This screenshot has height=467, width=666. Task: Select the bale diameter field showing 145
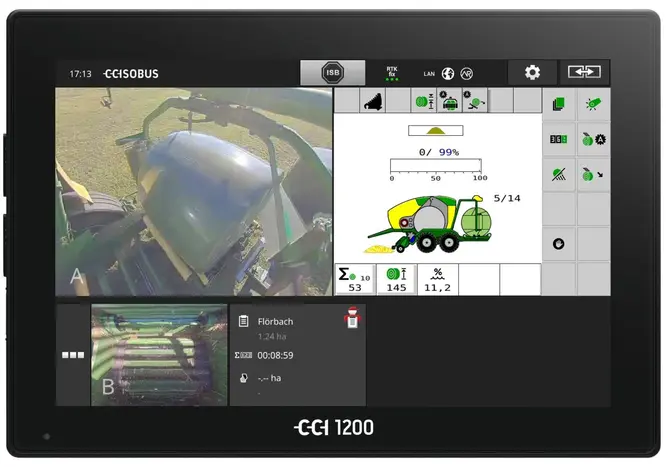396,280
